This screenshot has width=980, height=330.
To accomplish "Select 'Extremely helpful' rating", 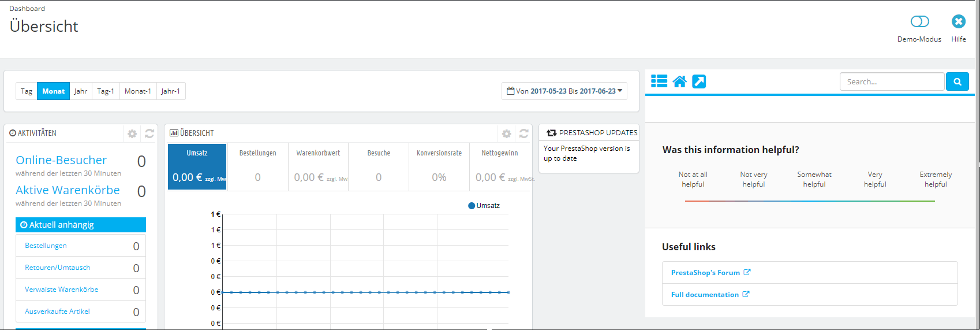I will [x=936, y=179].
